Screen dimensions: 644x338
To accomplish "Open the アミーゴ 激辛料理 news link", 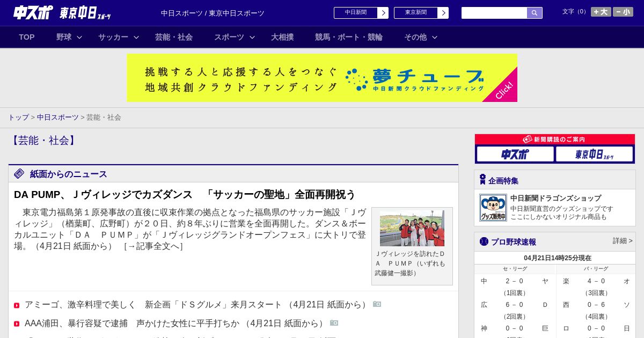I will click(x=197, y=305).
